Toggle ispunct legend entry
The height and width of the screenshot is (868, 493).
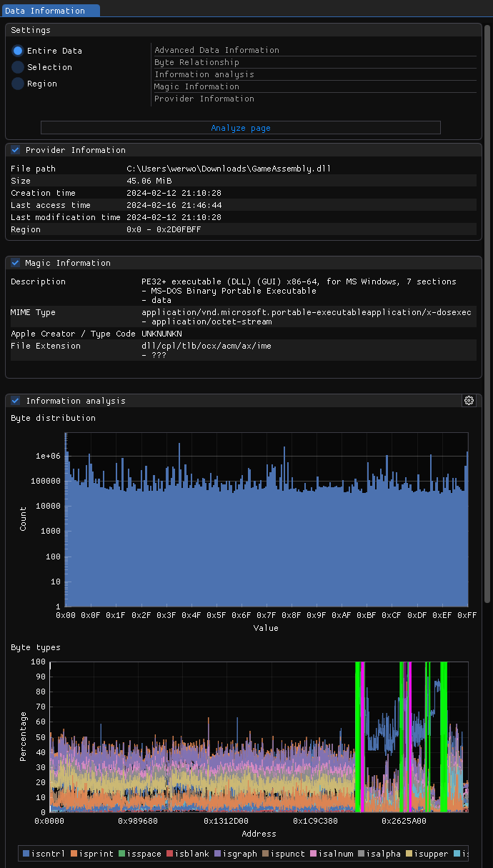(284, 854)
